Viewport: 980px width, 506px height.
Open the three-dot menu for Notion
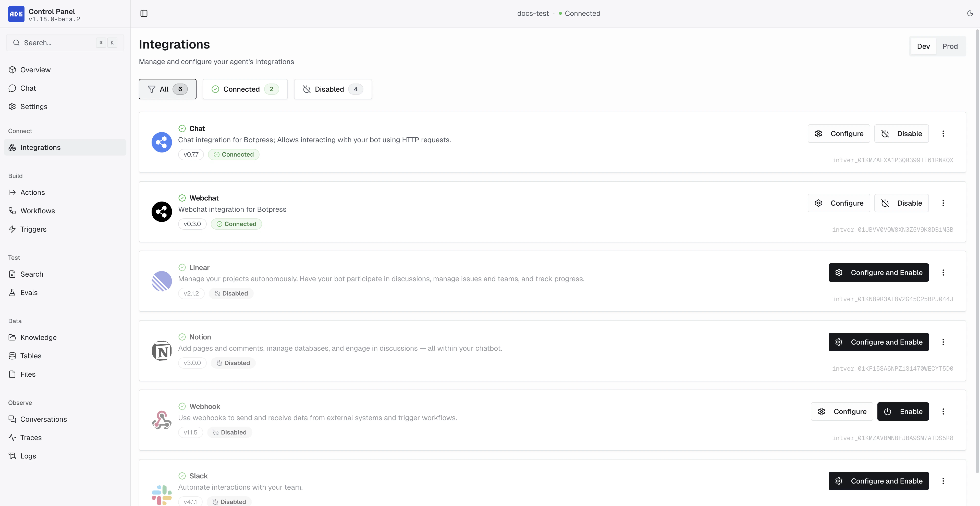click(x=943, y=342)
